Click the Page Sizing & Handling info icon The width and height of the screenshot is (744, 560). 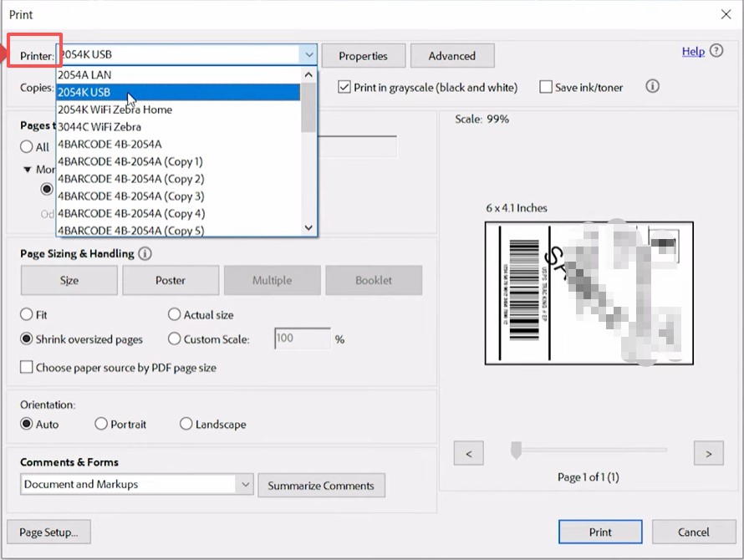pos(145,253)
